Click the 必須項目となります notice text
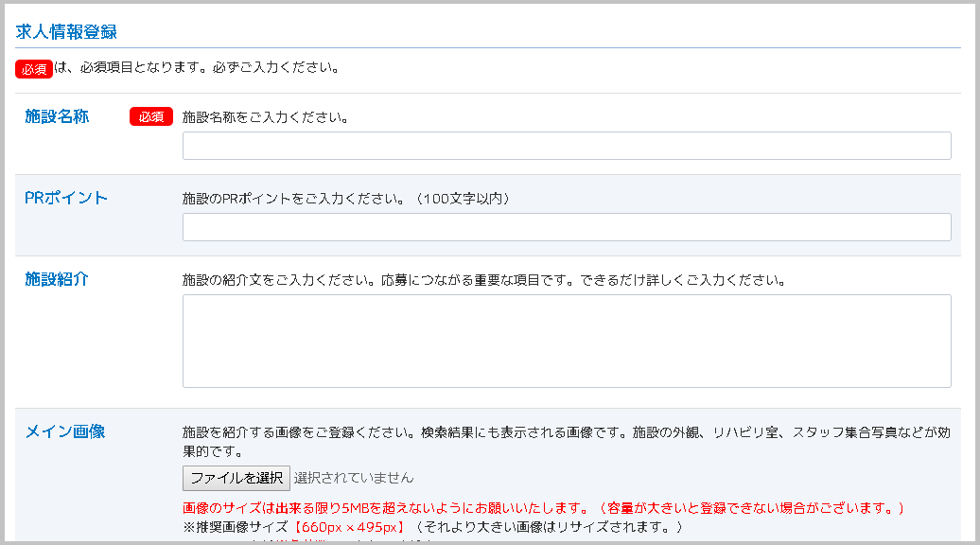Screen dimensions: 980x545 coord(197,68)
